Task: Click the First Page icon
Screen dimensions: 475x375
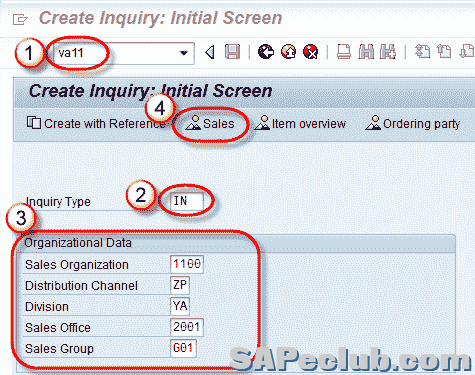Action: coord(422,52)
